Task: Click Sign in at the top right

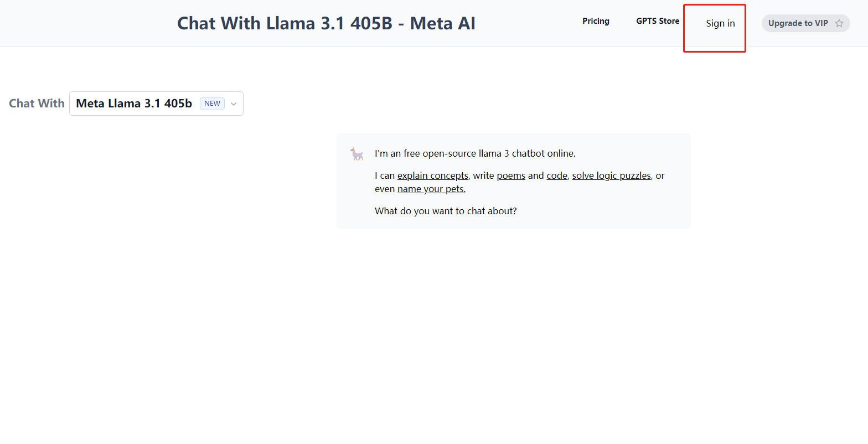Action: click(720, 23)
